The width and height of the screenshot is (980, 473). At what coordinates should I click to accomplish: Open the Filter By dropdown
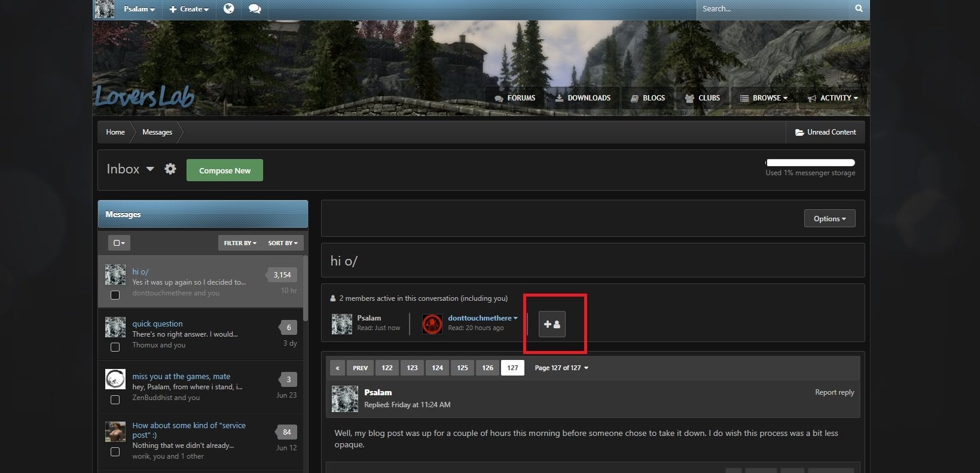[240, 243]
